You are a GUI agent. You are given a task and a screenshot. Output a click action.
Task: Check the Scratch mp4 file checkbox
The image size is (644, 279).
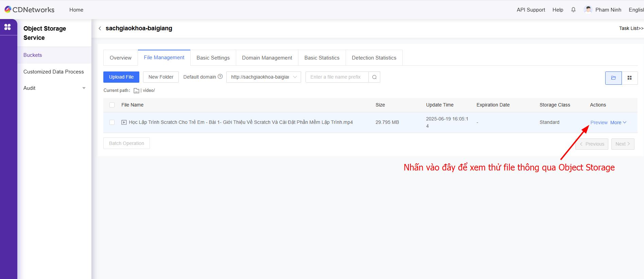click(112, 122)
